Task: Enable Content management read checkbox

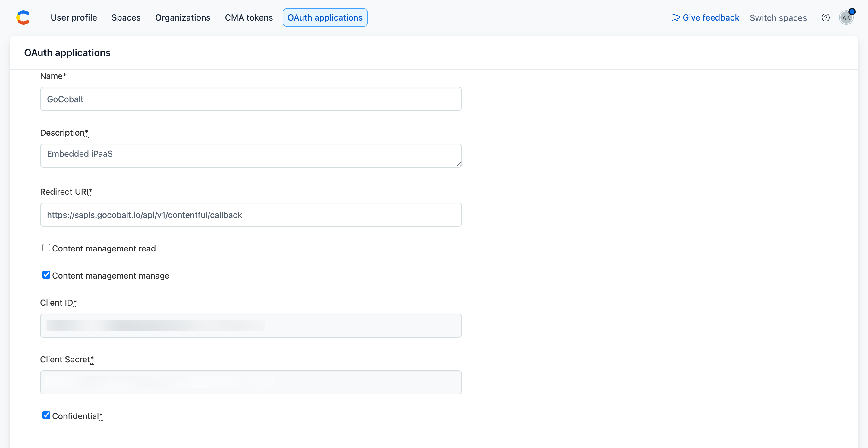Action: point(46,248)
